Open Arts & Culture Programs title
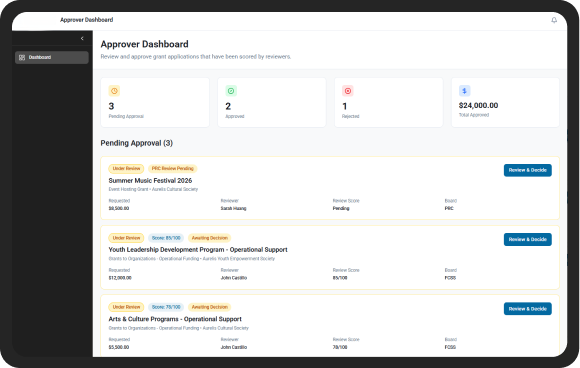Screen dimensions: 580x368 pyautogui.click(x=175, y=319)
